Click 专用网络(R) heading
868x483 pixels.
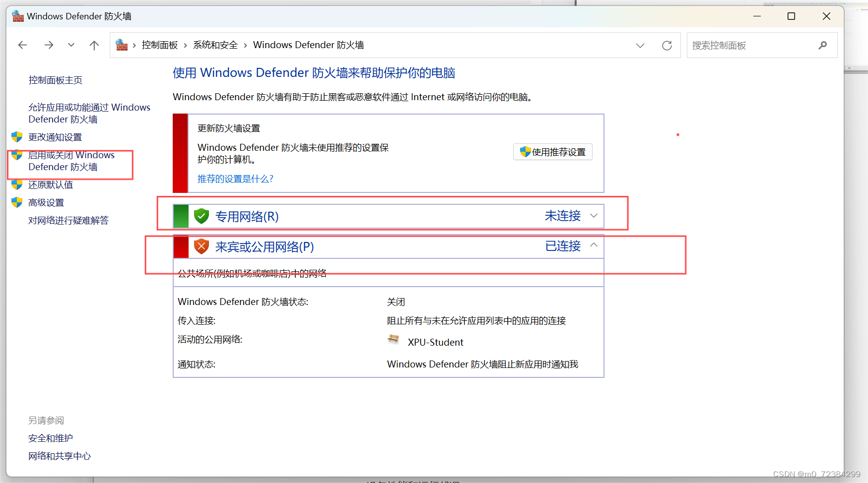click(x=247, y=217)
